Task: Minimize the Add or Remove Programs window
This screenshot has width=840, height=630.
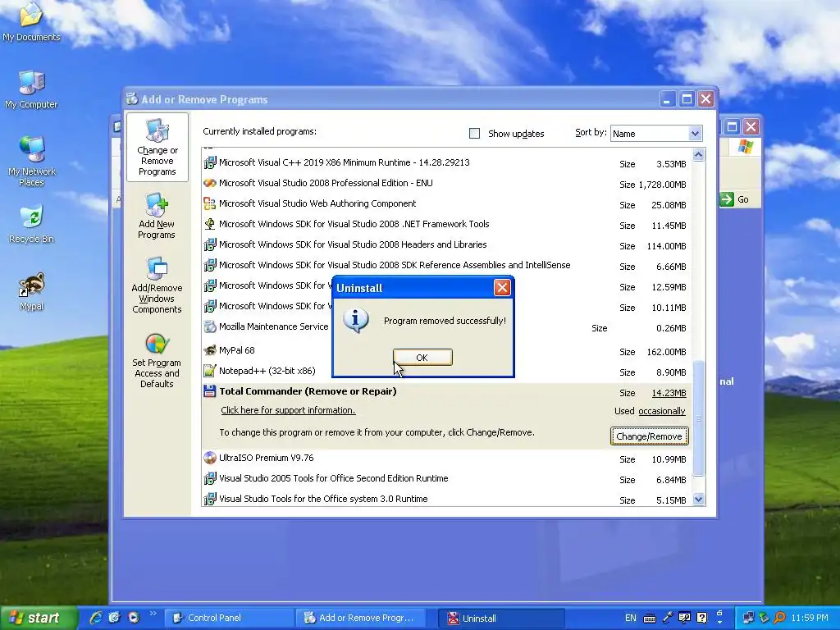Action: click(x=668, y=99)
